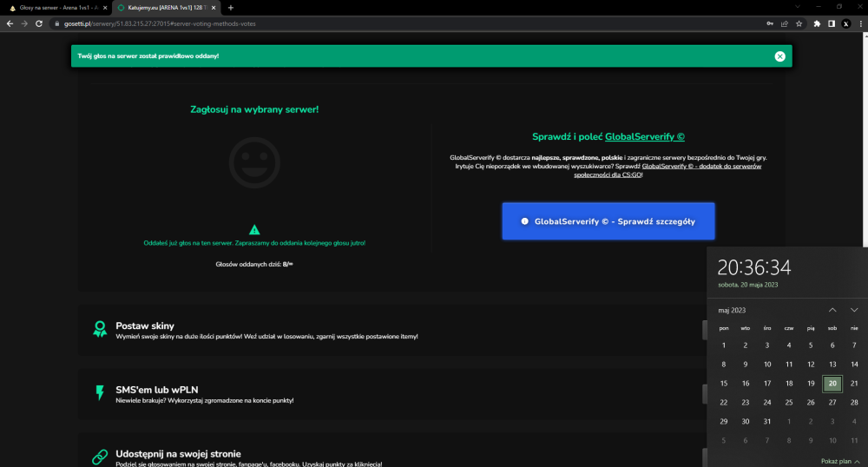Open the tab search dropdown arrow
Image resolution: width=868 pixels, height=467 pixels.
click(x=797, y=7)
